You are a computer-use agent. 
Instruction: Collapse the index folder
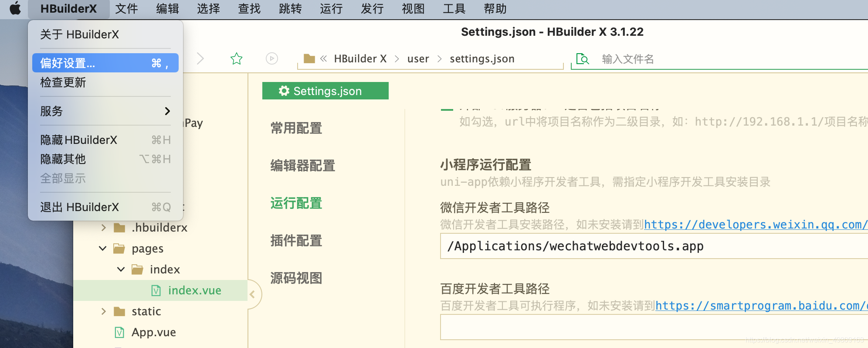coord(121,270)
